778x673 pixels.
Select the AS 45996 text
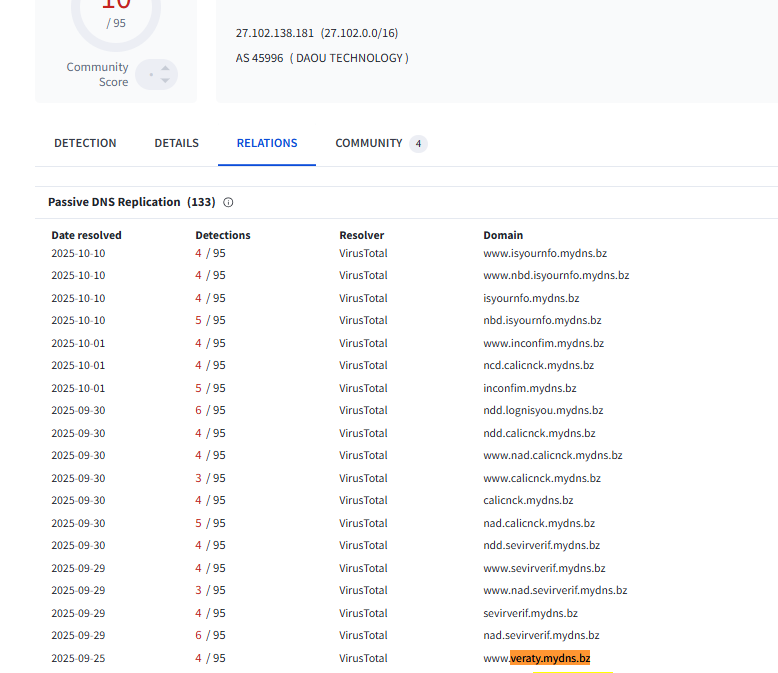point(259,58)
